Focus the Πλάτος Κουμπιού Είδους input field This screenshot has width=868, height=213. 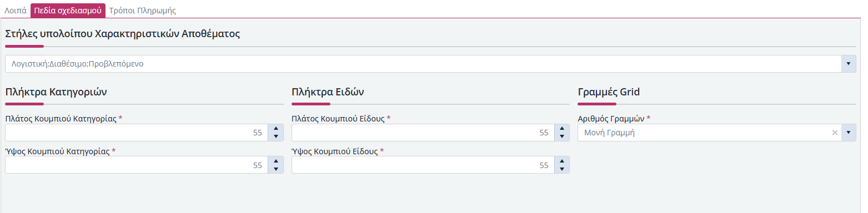coord(423,133)
